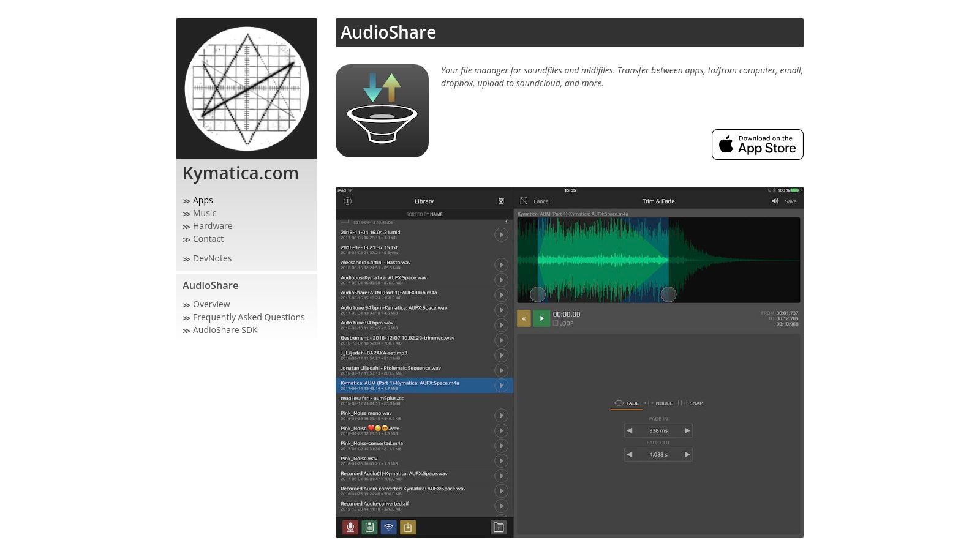The image size is (980, 551).
Task: Click the green play button in the editor
Action: pos(541,318)
